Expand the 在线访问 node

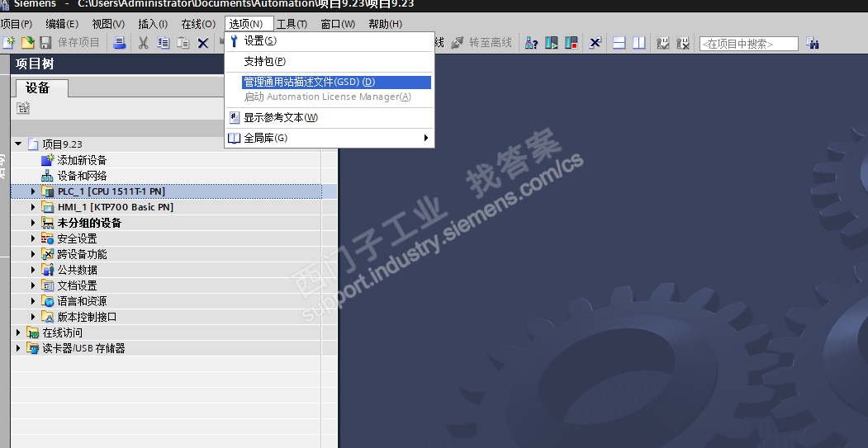[x=18, y=332]
